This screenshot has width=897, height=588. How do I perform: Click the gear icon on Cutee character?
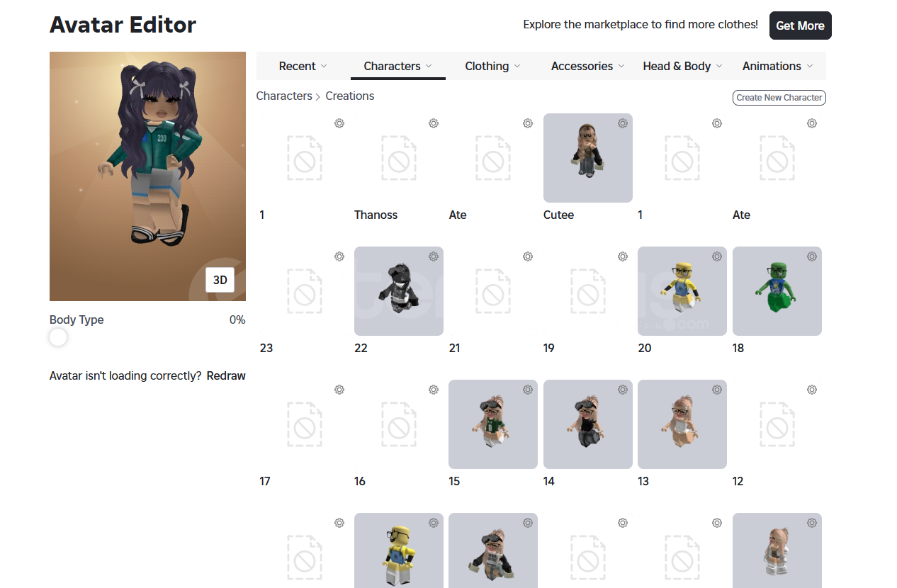click(x=623, y=123)
